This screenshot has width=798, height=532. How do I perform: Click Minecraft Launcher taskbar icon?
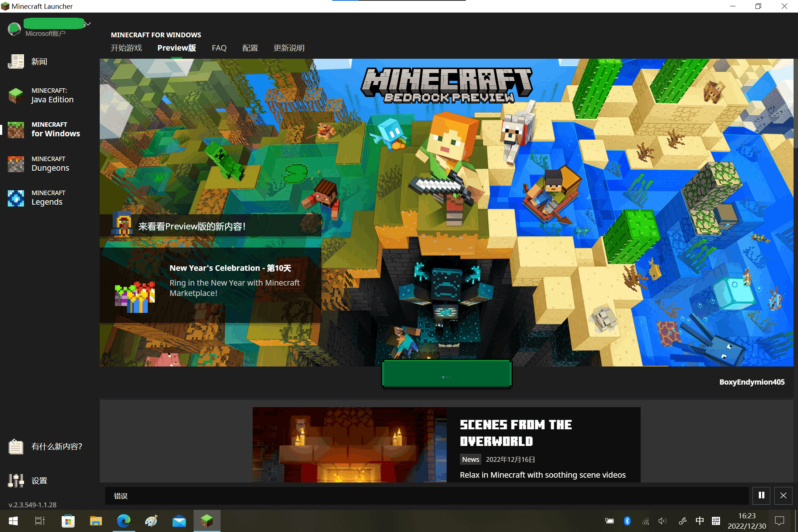[207, 521]
